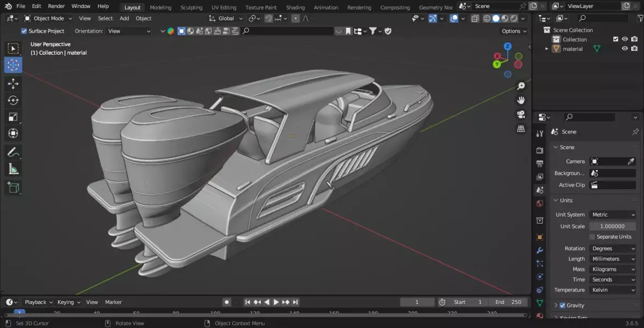
Task: Jump to first frame in timeline
Action: pos(248,302)
